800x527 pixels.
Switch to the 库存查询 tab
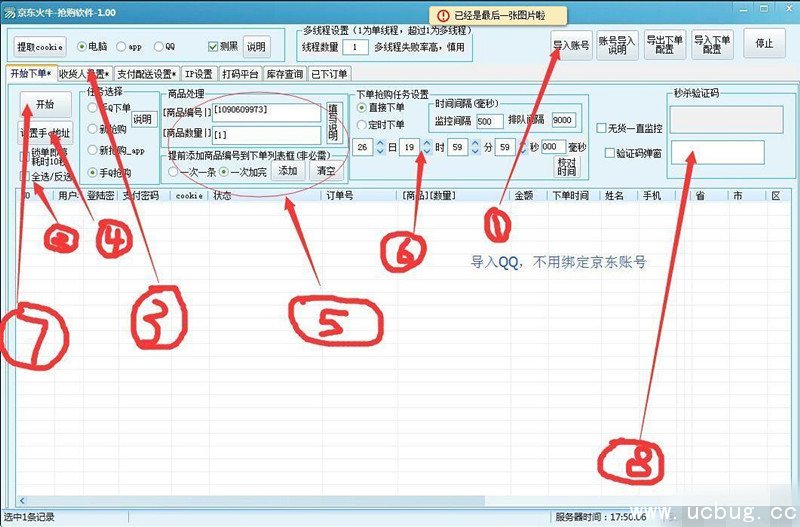click(x=284, y=73)
